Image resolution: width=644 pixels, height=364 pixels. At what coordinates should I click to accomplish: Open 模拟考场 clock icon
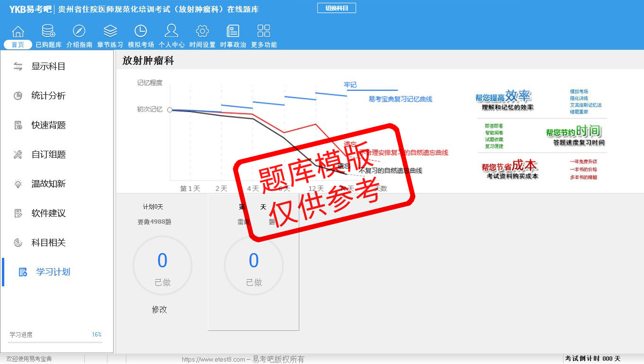(x=141, y=32)
